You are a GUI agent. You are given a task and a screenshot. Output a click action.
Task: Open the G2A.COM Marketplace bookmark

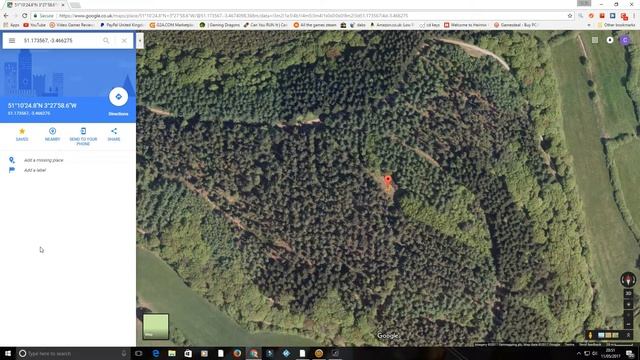(x=171, y=25)
